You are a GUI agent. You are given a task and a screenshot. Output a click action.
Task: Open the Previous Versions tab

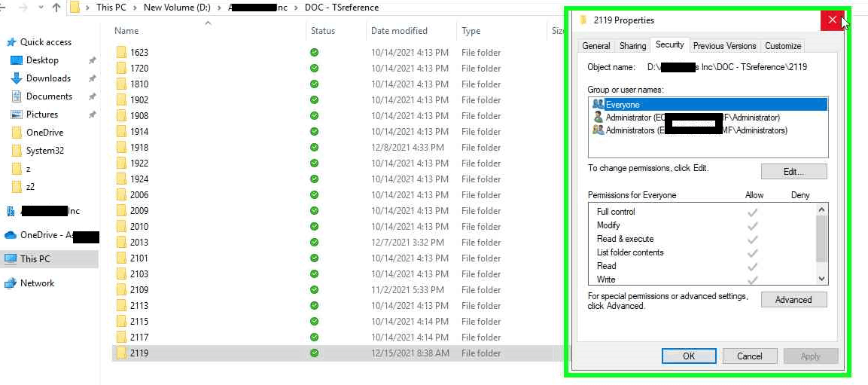click(x=724, y=46)
